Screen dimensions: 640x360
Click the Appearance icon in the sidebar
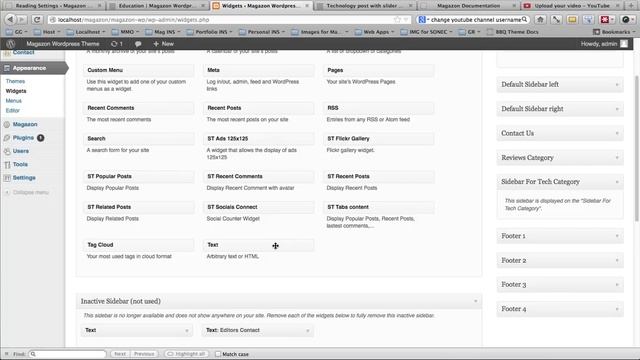pyautogui.click(x=7, y=68)
